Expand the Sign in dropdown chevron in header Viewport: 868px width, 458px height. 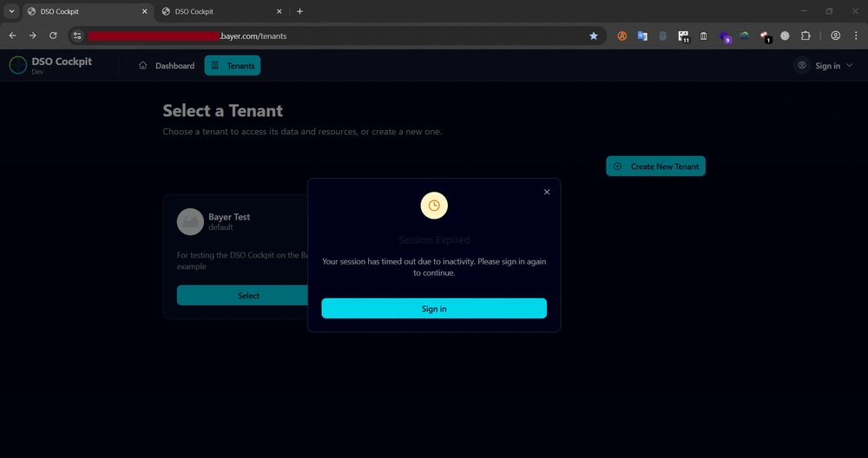coord(851,66)
